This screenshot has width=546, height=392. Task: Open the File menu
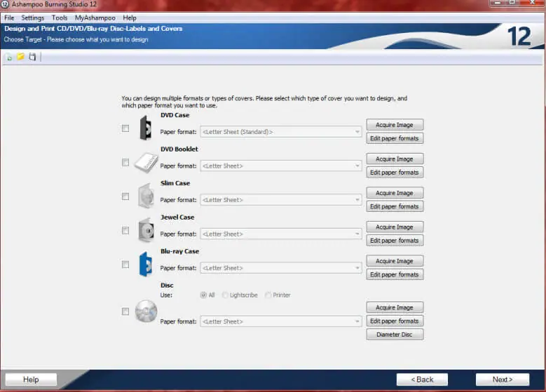point(9,18)
